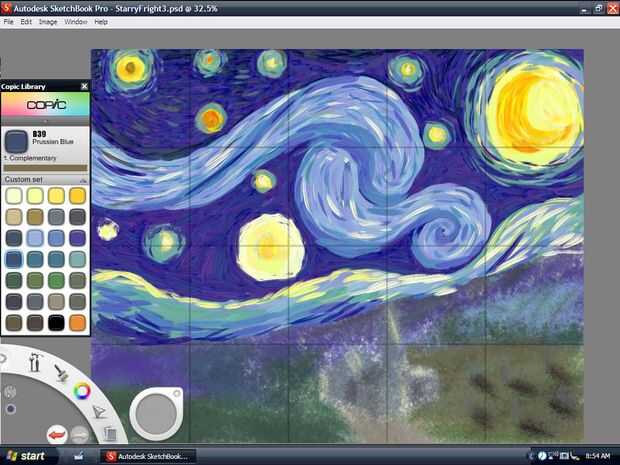Expand the arrow below Copic banner
620x465 pixels.
click(45, 121)
